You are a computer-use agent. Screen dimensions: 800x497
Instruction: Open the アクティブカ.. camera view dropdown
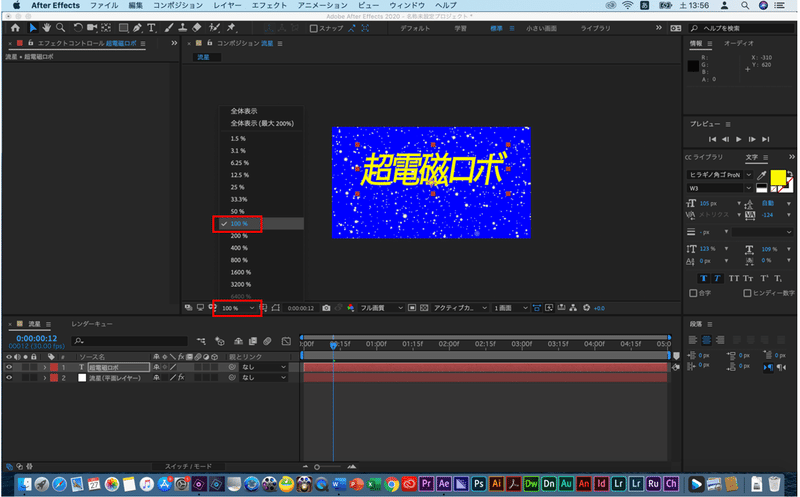460,308
